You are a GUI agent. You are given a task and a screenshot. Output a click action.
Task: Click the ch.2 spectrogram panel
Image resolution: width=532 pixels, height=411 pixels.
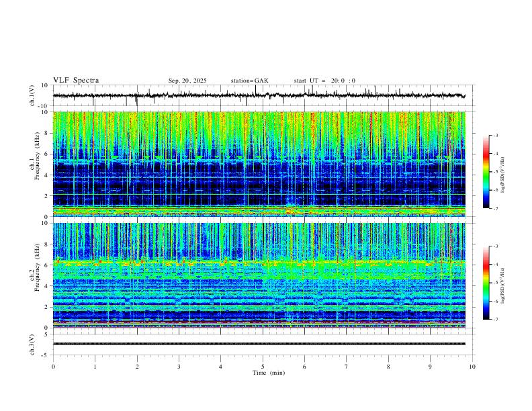259,275
